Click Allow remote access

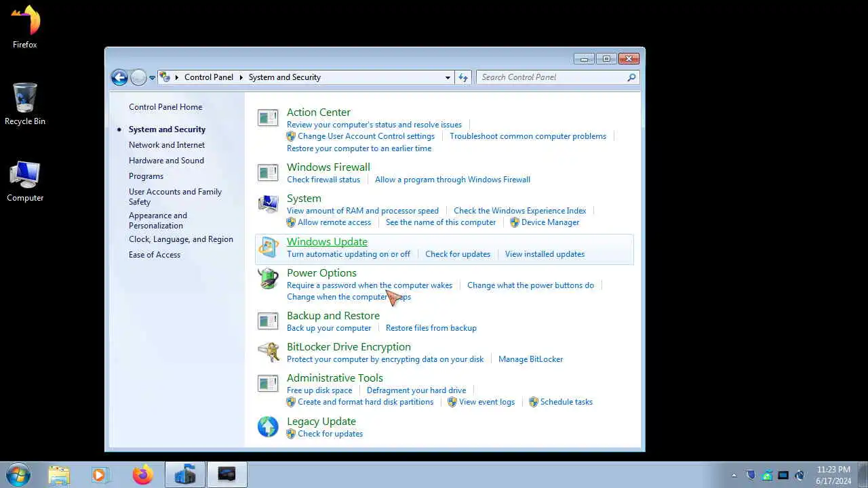tap(334, 222)
